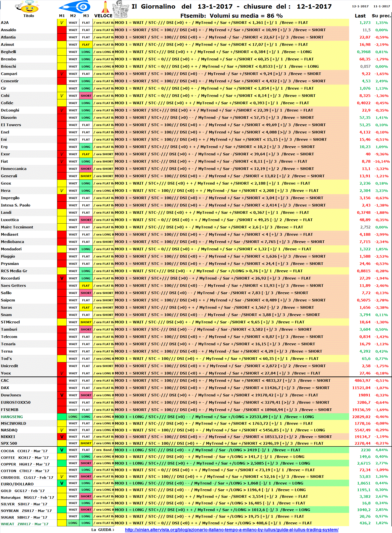Select the EURO/DOLLARO row title
This screenshot has height=533, width=392.
point(17,484)
